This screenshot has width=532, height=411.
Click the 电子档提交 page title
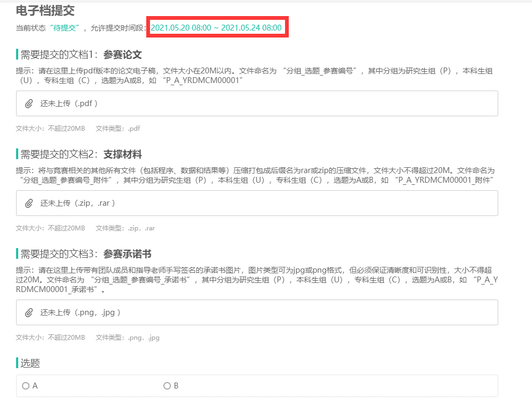coord(46,10)
